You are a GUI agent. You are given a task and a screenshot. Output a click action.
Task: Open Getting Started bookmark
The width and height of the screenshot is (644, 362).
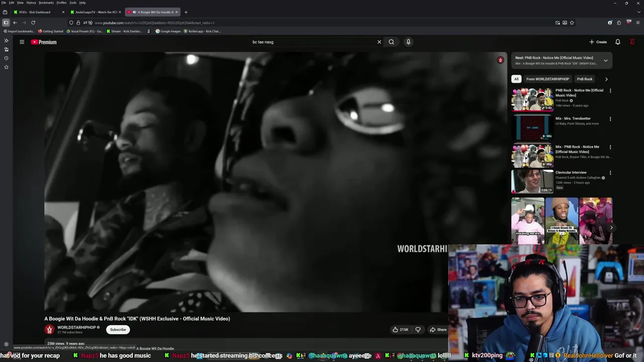(x=50, y=31)
